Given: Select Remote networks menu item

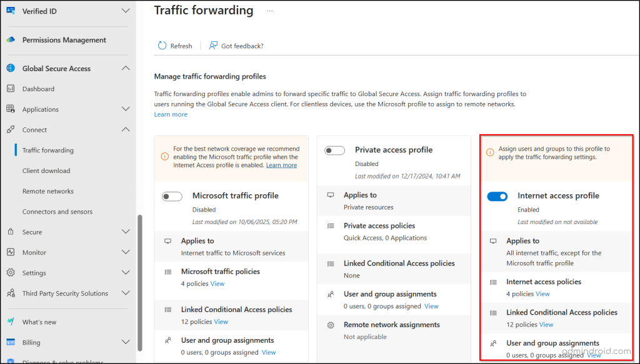Looking at the screenshot, I should click(48, 191).
